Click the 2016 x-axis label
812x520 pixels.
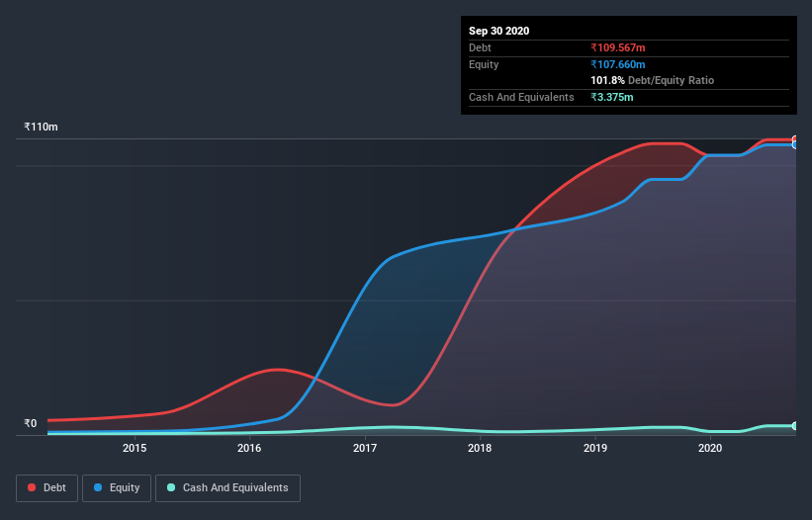tap(249, 448)
